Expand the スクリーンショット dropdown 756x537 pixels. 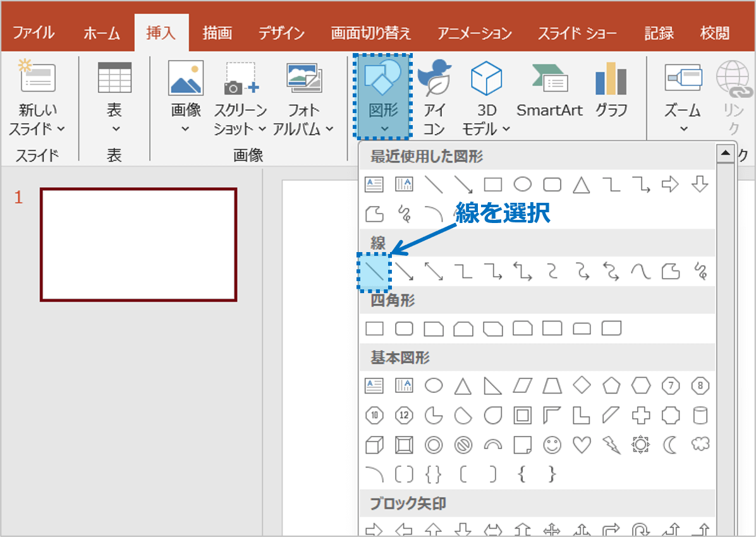pos(262,129)
